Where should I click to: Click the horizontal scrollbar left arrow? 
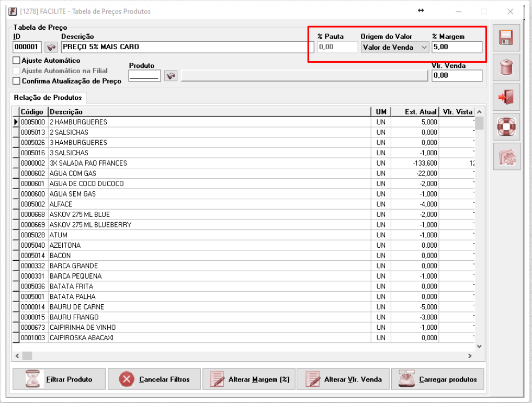pos(17,356)
